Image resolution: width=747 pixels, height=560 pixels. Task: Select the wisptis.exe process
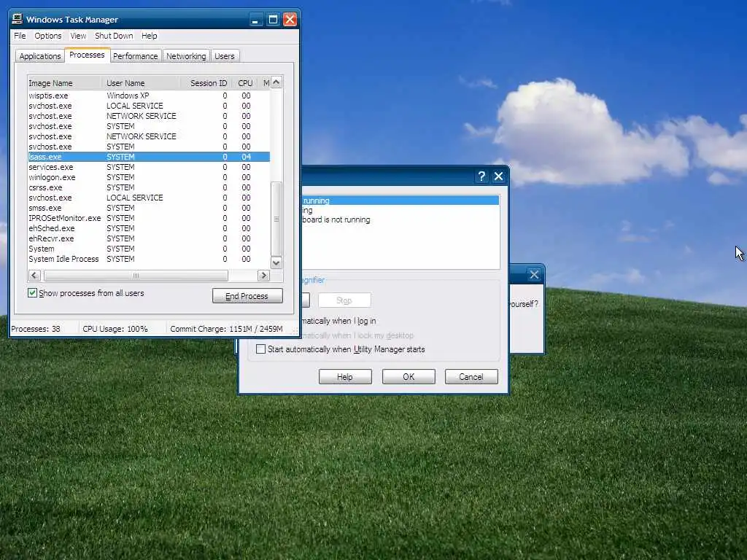(x=149, y=96)
